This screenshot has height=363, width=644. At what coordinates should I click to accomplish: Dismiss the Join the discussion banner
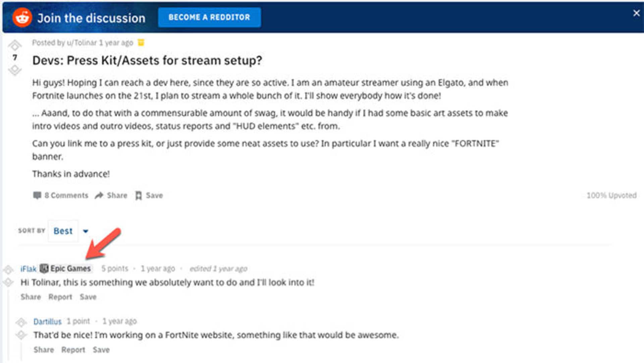[636, 13]
